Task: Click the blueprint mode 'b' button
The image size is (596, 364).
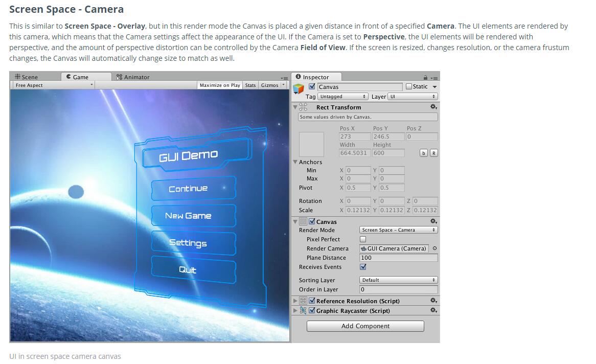Action: coord(423,153)
